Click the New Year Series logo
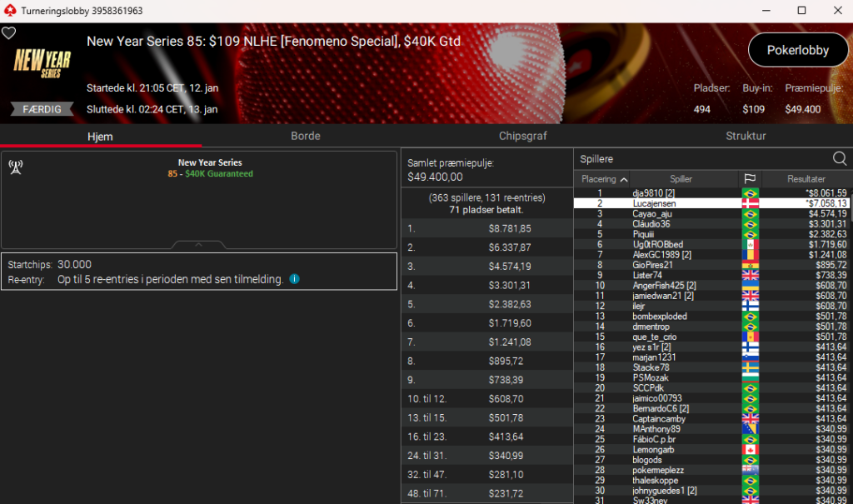The image size is (853, 504). point(42,63)
